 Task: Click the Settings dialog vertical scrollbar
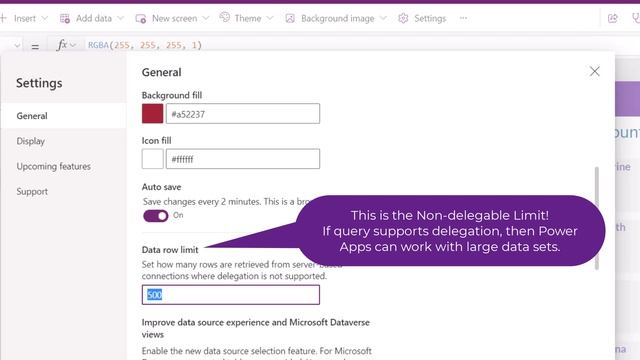[x=597, y=218]
